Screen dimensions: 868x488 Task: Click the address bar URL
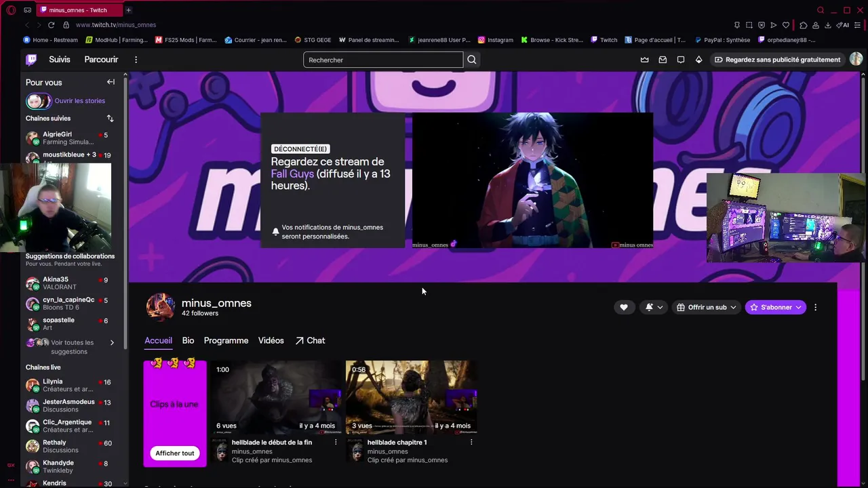(x=116, y=25)
